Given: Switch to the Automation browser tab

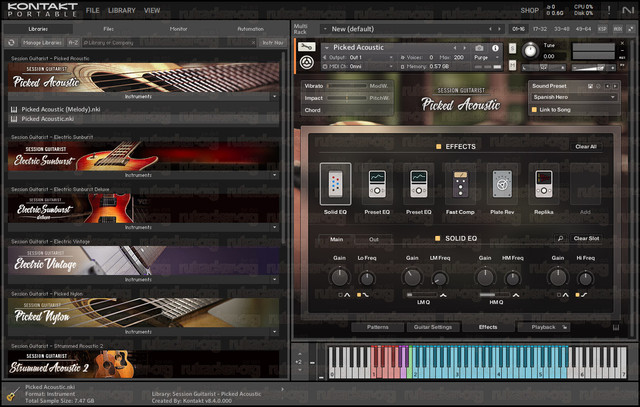Looking at the screenshot, I should pyautogui.click(x=250, y=29).
